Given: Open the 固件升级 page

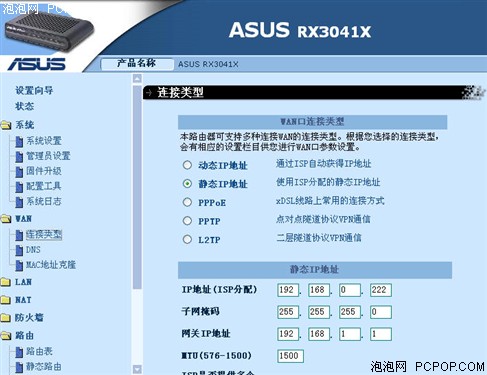Looking at the screenshot, I should (x=44, y=171).
